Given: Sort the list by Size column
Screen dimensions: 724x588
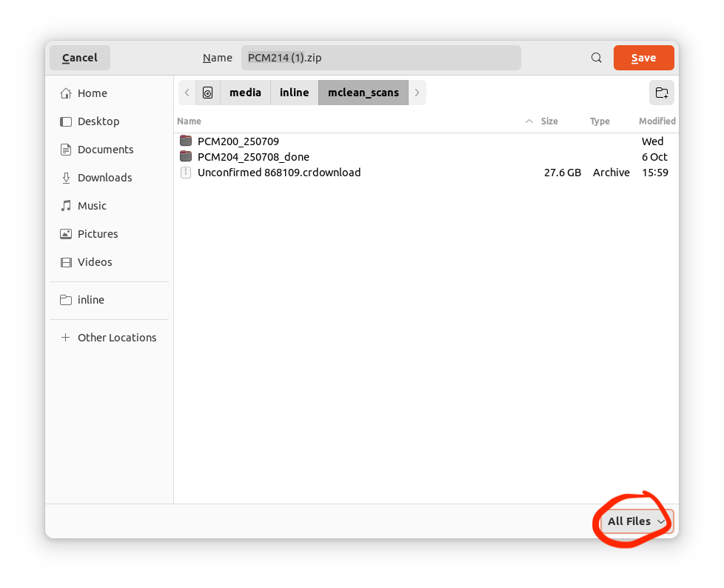Looking at the screenshot, I should (549, 121).
